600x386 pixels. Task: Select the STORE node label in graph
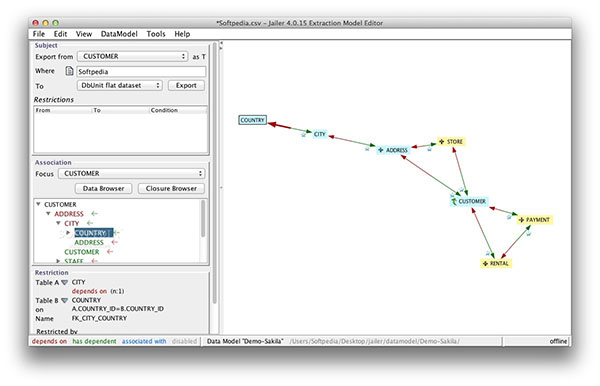point(455,142)
